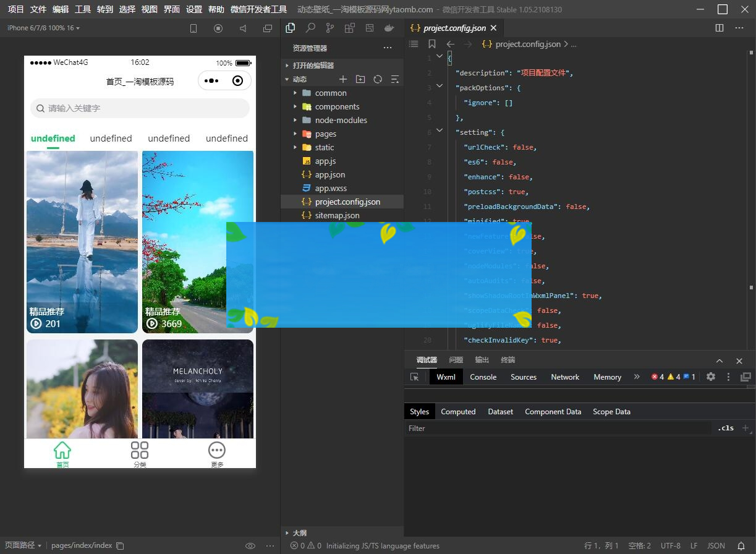Toggle the eye icon in the bottom bar

[x=250, y=545]
